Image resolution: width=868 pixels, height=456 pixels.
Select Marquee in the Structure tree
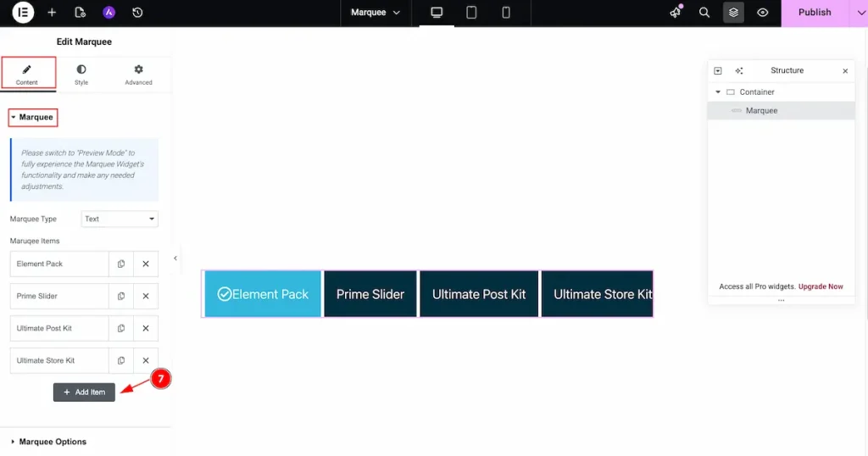click(782, 111)
